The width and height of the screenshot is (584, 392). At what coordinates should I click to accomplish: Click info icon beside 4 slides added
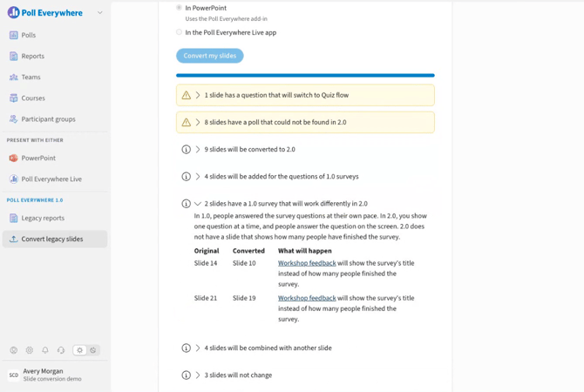187,177
